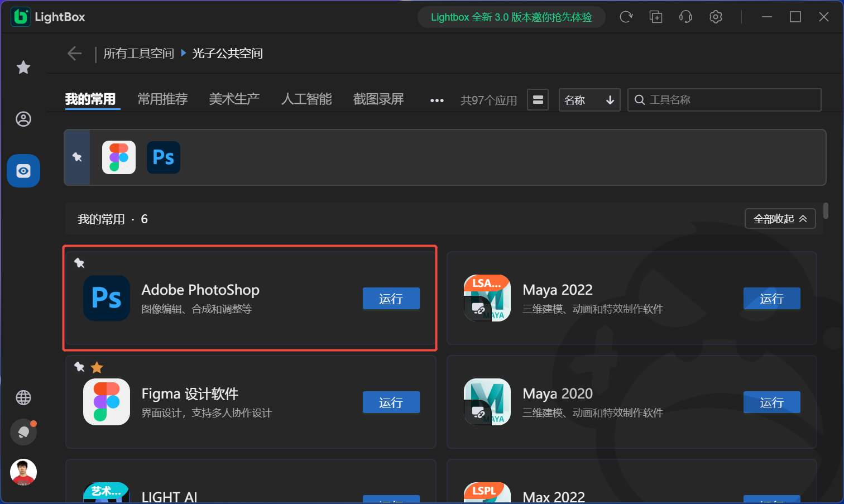This screenshot has width=844, height=504.
Task: Click the refresh icon in title bar
Action: 626,17
